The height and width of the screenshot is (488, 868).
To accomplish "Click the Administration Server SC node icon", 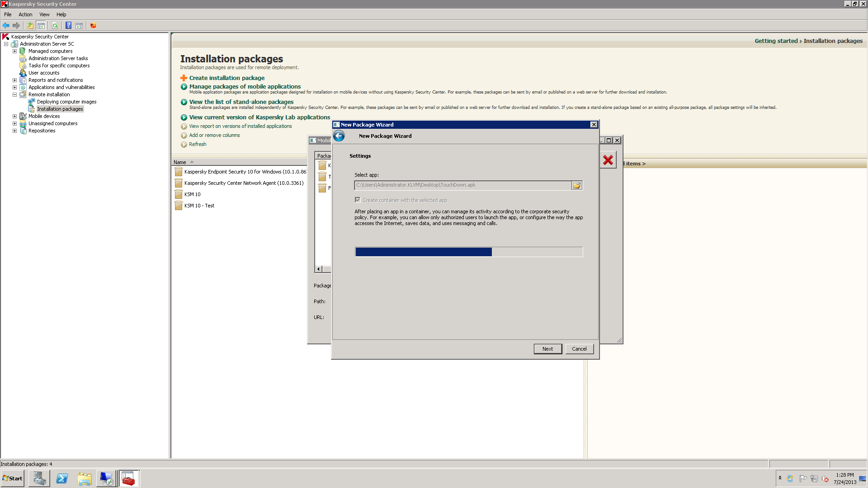I will click(14, 44).
